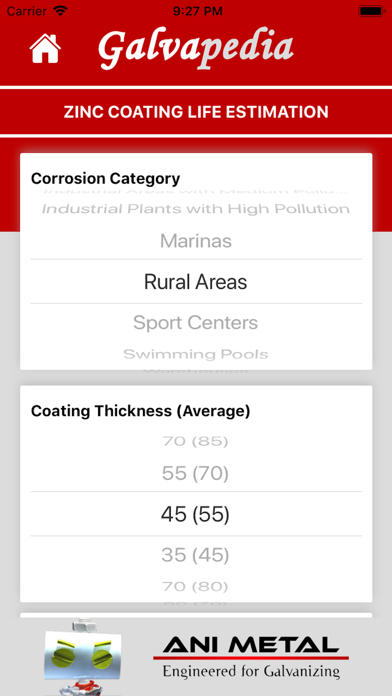392x696 pixels.
Task: Choose 70 (80) coating thickness option
Action: [x=196, y=587]
